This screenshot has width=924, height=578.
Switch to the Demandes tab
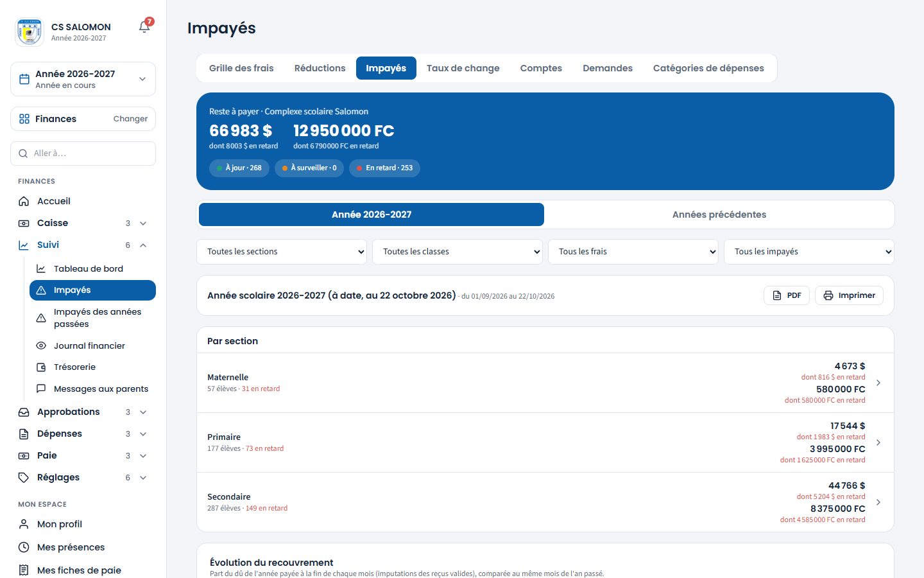click(x=608, y=68)
